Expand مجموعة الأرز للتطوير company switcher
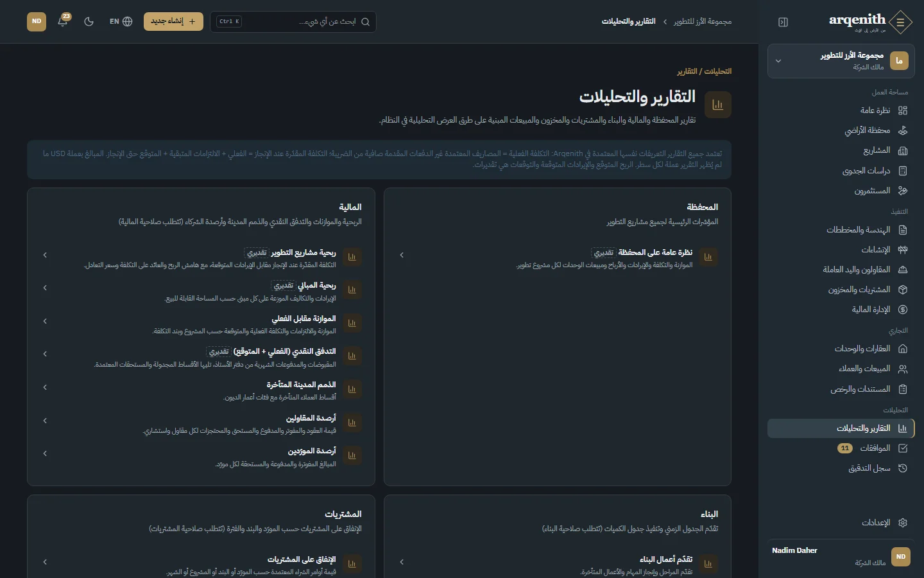The image size is (924, 578). pos(841,61)
